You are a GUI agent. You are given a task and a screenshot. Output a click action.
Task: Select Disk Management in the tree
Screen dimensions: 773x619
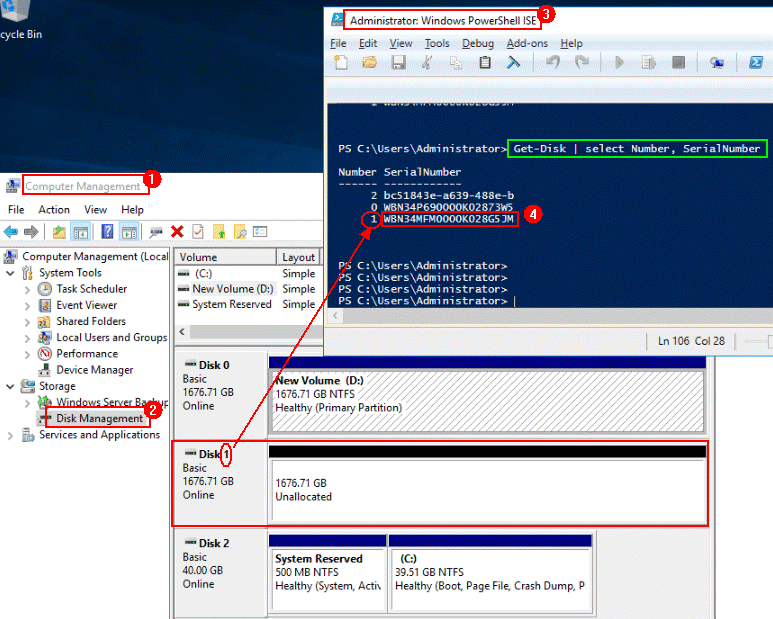[x=99, y=418]
